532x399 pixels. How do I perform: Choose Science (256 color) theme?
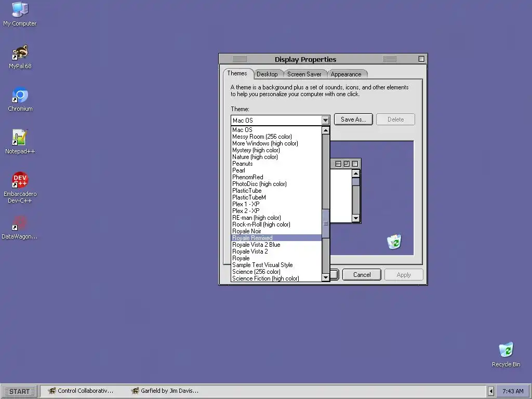coord(276,272)
